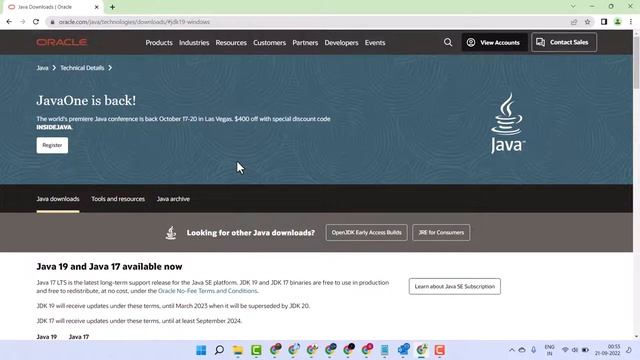Screen dimensions: 640x360
Task: Click the Wi-Fi icon in system tray
Action: (565, 350)
